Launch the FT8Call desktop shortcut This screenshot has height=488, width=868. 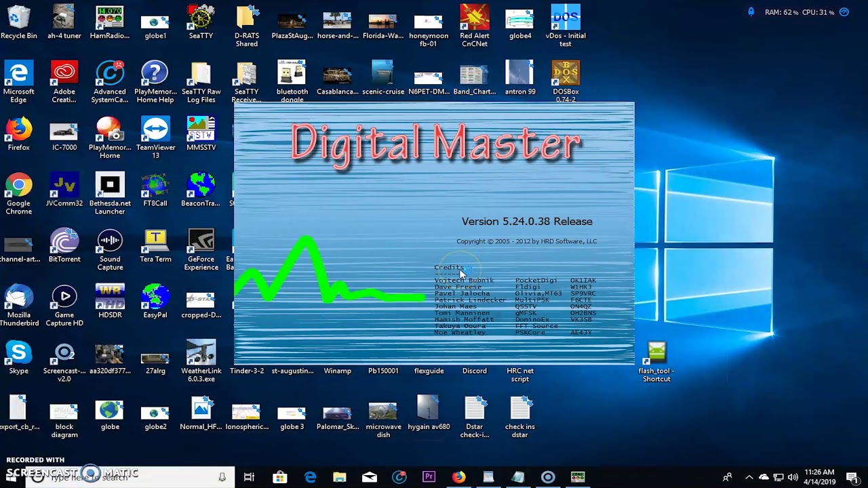tap(155, 190)
